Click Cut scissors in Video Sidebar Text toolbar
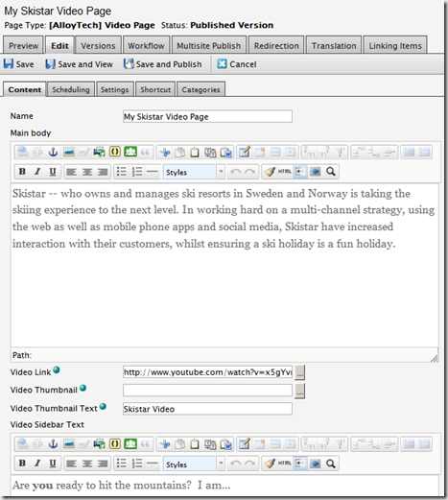The width and height of the screenshot is (448, 500). [165, 444]
